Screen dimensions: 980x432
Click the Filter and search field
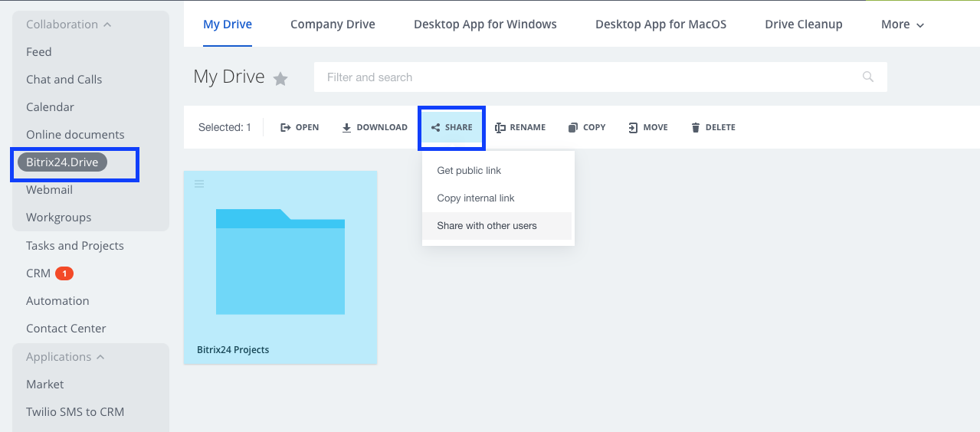click(601, 77)
